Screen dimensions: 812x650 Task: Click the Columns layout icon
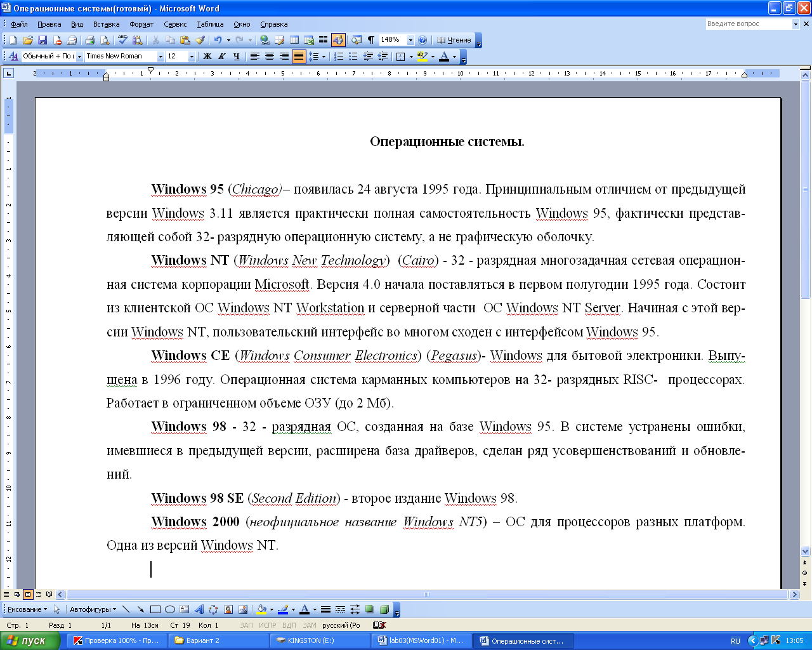point(323,40)
